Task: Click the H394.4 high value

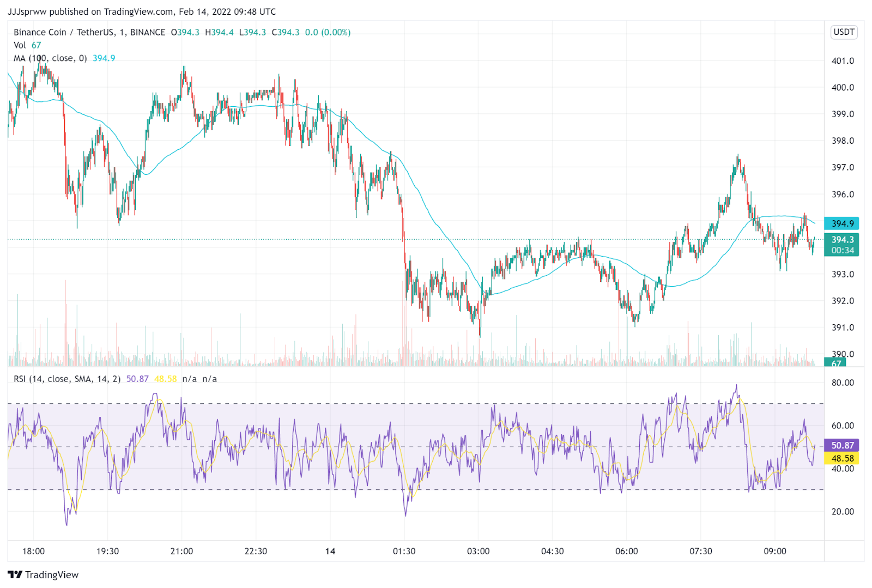Action: click(219, 32)
